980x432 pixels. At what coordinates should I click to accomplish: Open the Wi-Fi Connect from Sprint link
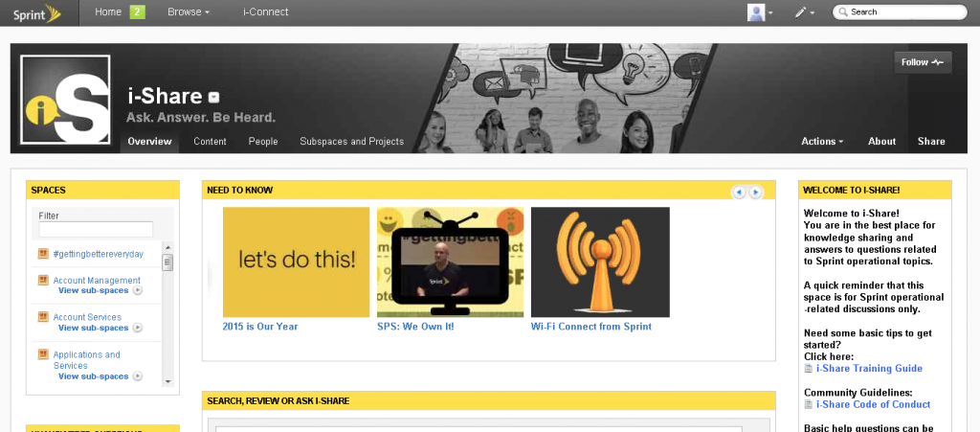click(x=590, y=327)
